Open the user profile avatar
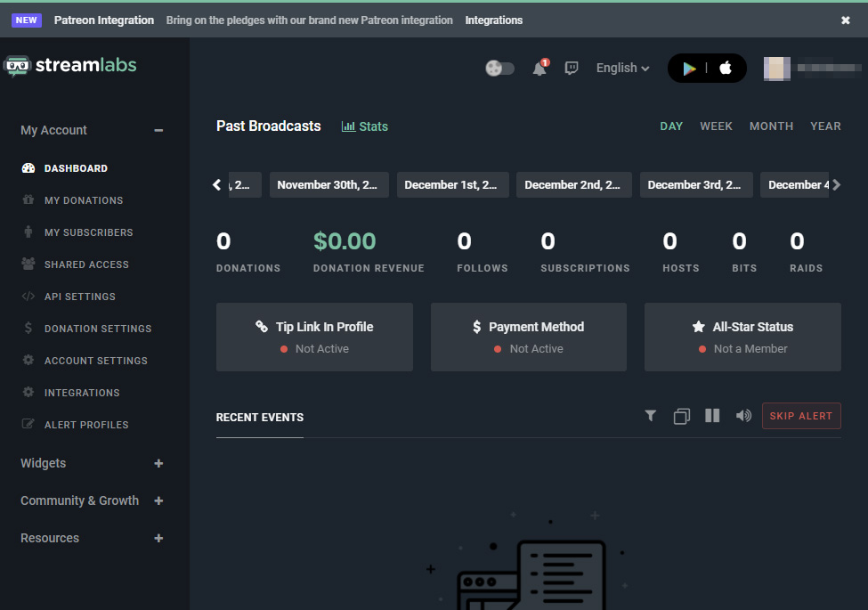 pyautogui.click(x=776, y=68)
